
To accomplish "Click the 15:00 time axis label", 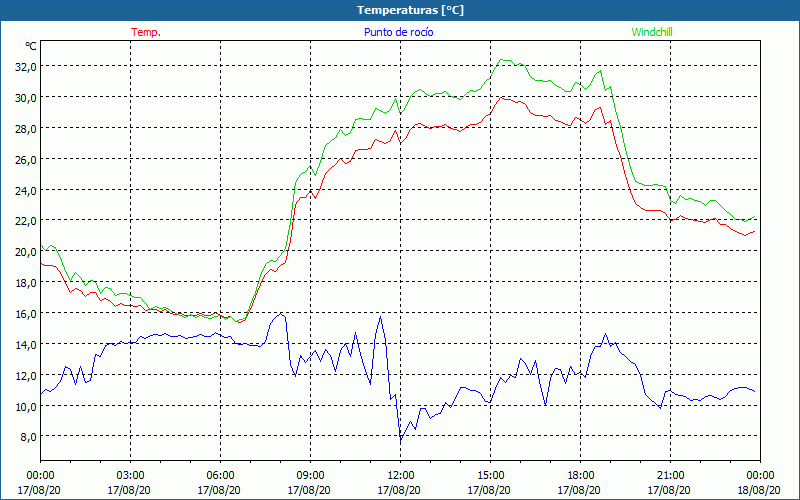I will click(490, 476).
